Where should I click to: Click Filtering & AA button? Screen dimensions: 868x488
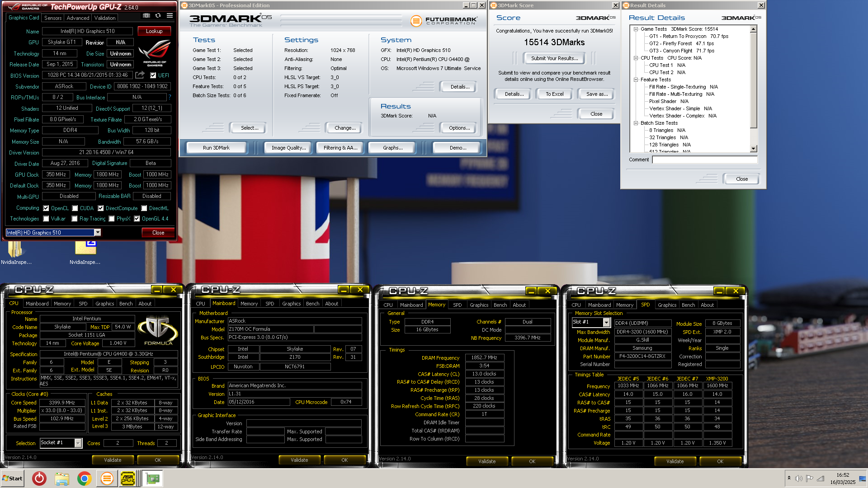pos(340,148)
